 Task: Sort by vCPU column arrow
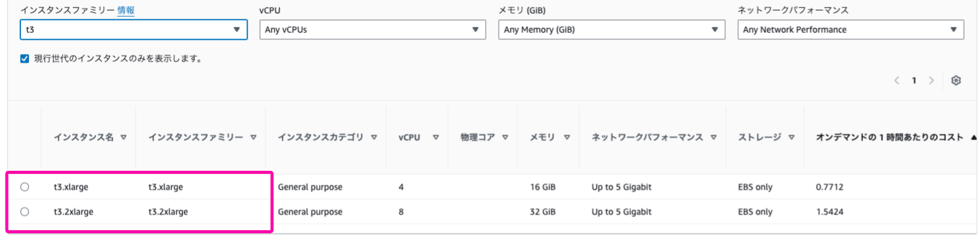pyautogui.click(x=436, y=137)
